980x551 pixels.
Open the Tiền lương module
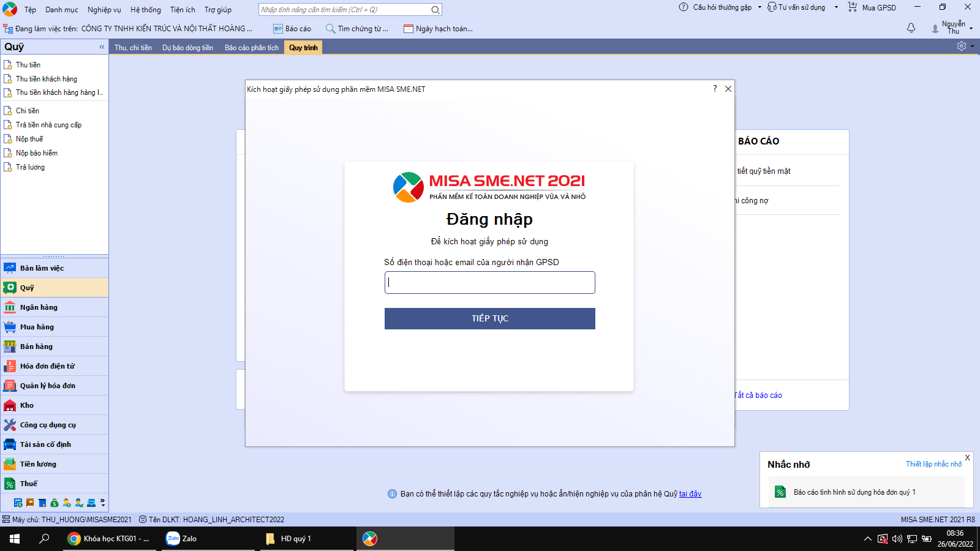(x=54, y=464)
